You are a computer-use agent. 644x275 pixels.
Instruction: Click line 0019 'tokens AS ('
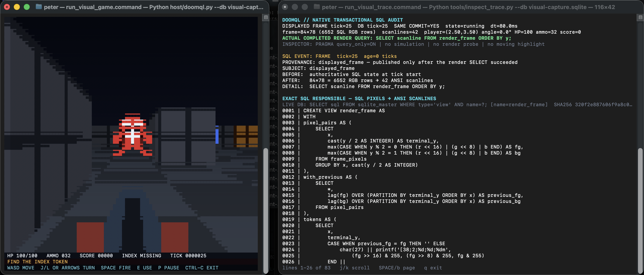click(309, 219)
